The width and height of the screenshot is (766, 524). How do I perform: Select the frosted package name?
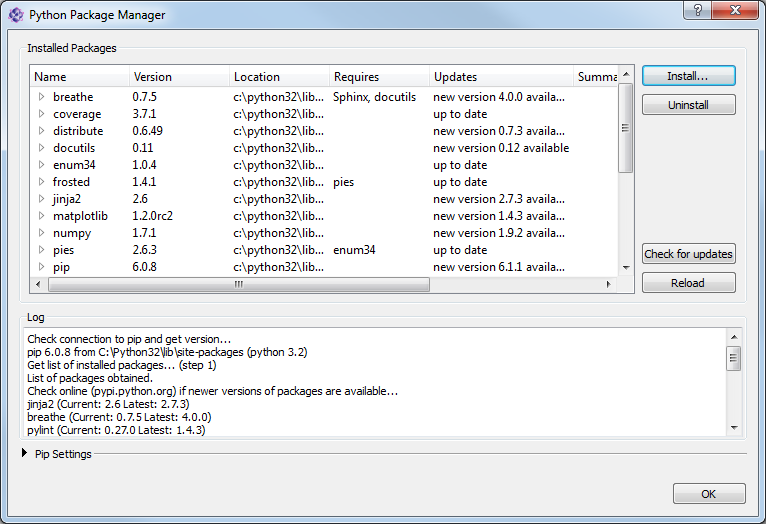tap(71, 182)
